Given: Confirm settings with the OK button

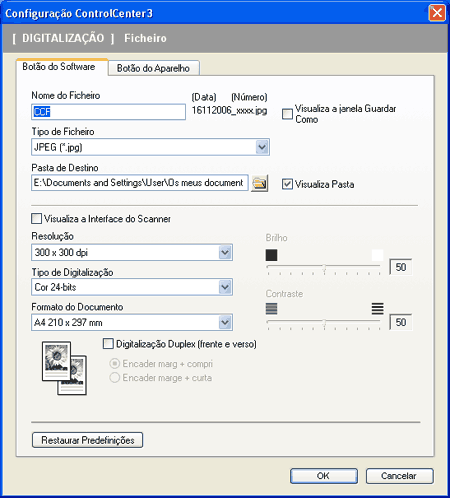Looking at the screenshot, I should coord(324,476).
